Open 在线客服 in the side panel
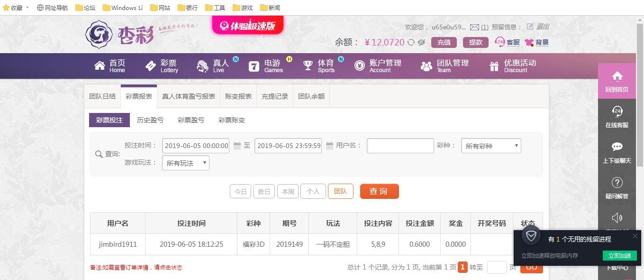Image resolution: width=644 pixels, height=280 pixels. click(617, 117)
